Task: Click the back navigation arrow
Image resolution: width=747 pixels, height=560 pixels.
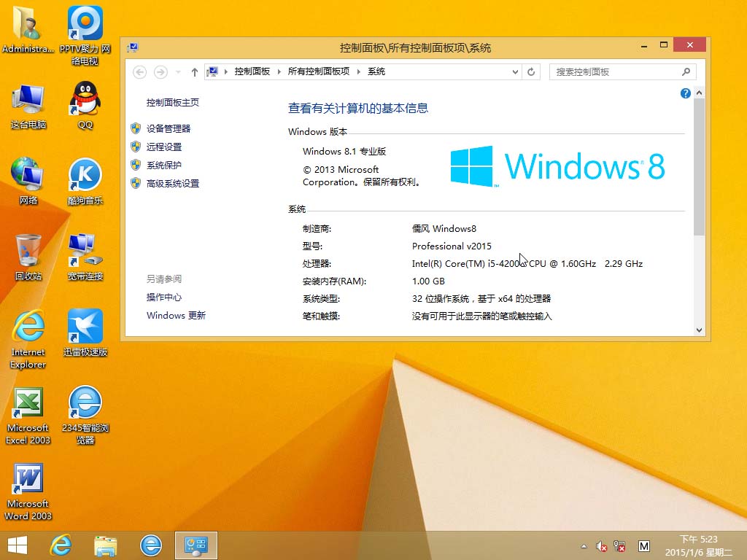Action: pos(139,72)
